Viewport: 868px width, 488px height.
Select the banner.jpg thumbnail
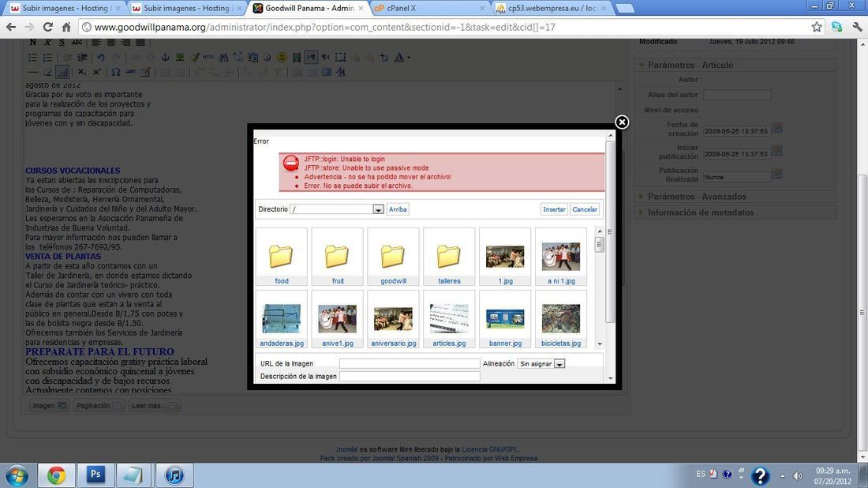tap(505, 319)
